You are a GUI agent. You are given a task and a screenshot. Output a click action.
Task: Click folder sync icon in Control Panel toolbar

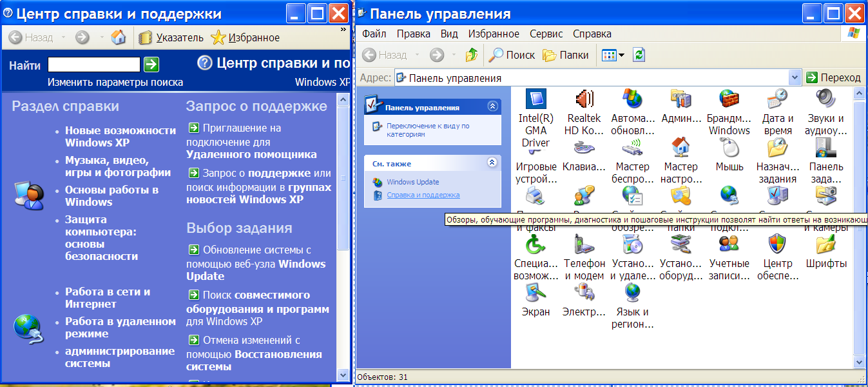[639, 55]
